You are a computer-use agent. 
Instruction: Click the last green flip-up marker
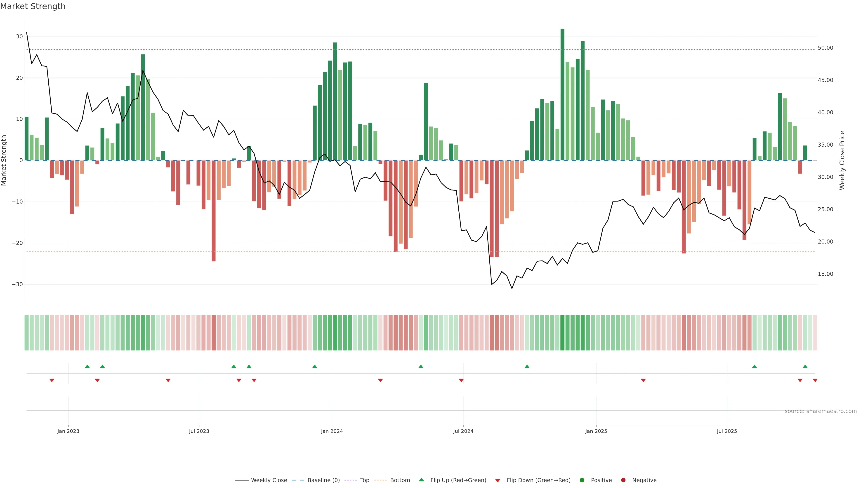(x=805, y=366)
